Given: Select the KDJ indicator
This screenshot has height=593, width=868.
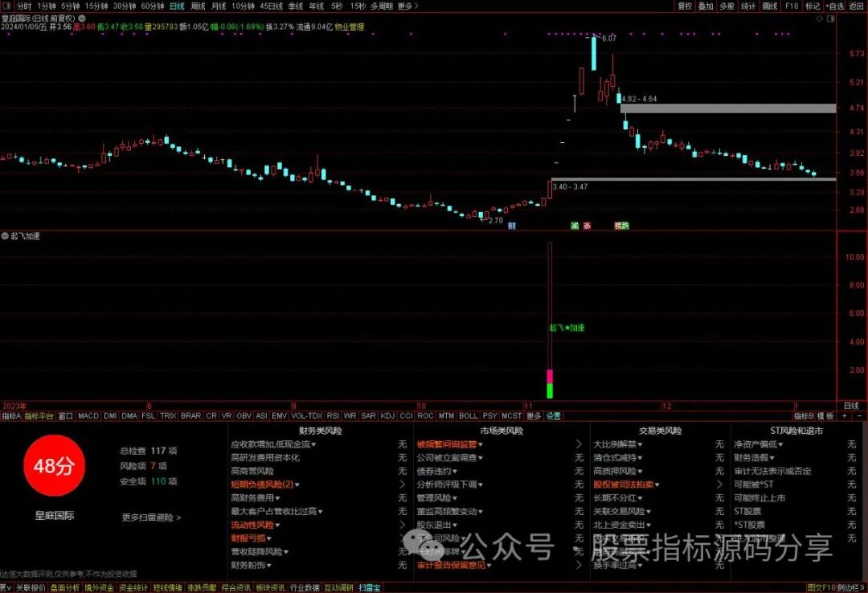Looking at the screenshot, I should [x=387, y=415].
